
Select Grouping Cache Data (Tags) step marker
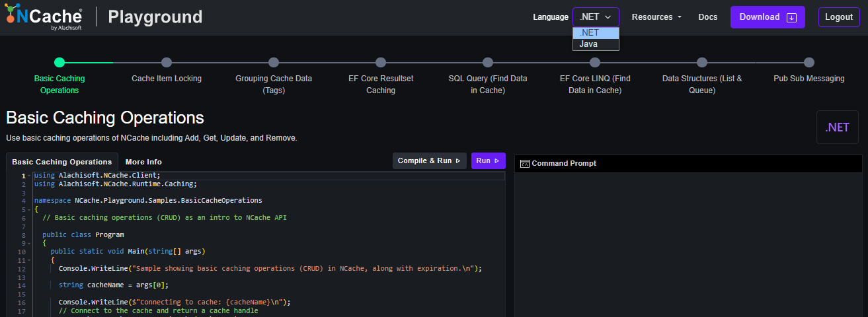tap(274, 63)
